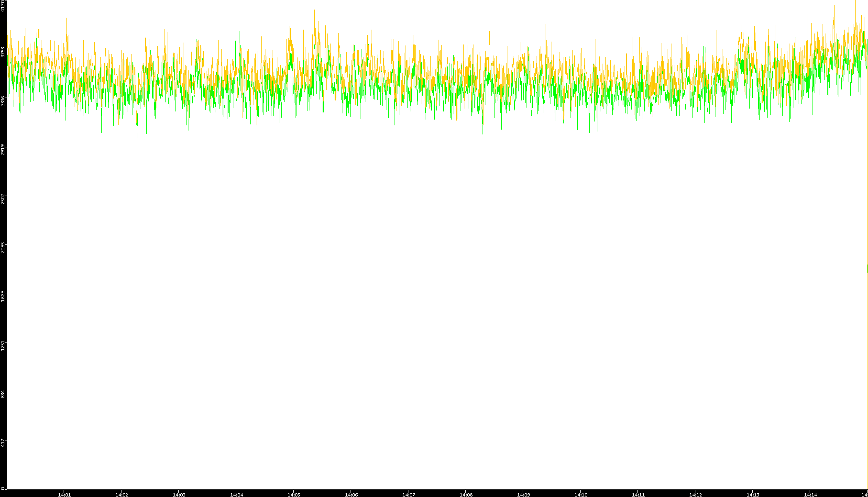Click the 14:12 time axis label
Screen dimensions: 868x497
click(695, 495)
